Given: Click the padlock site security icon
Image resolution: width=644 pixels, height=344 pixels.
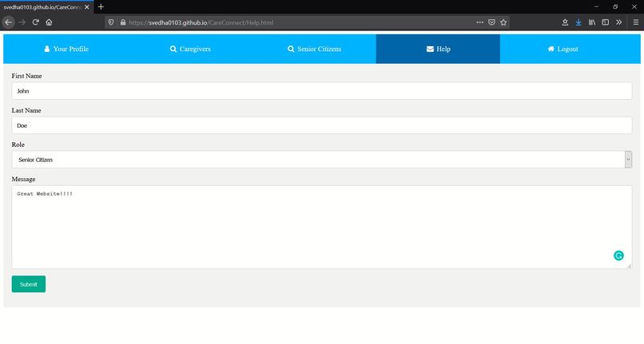Looking at the screenshot, I should coord(123,22).
